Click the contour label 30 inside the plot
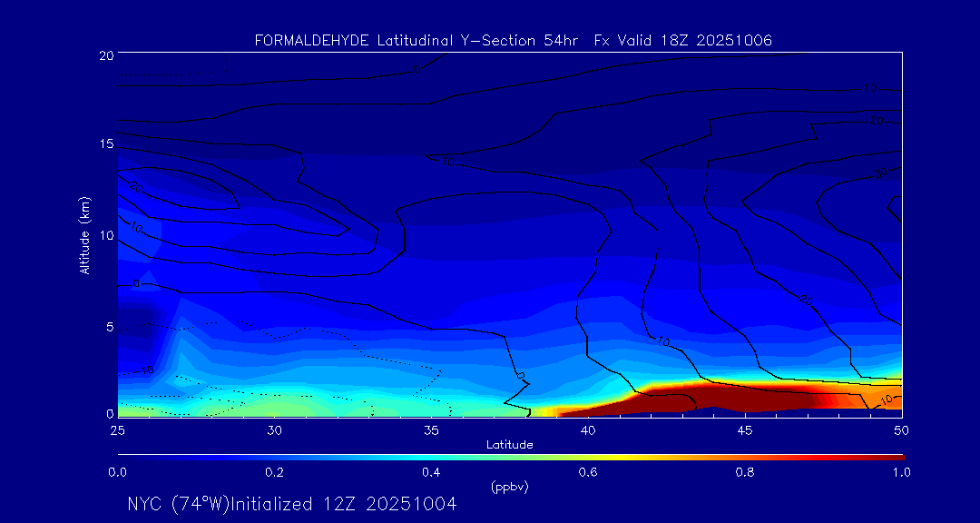The image size is (980, 523). pyautogui.click(x=880, y=173)
